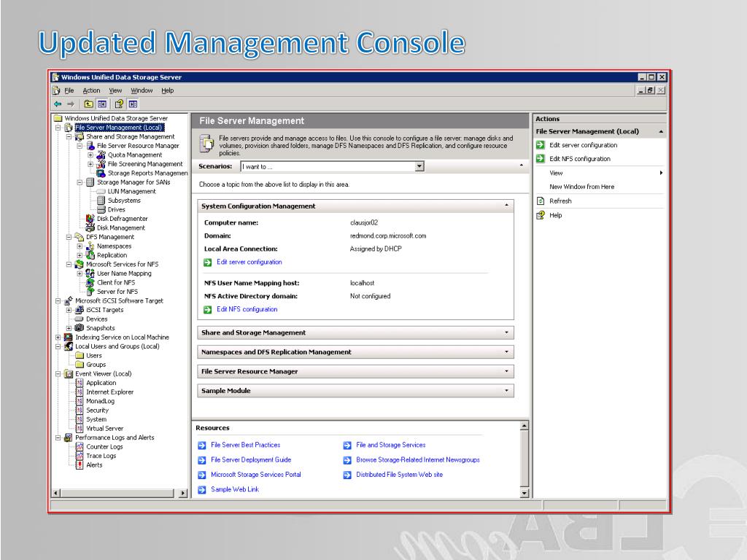Open Distributed File System Web site link

[399, 475]
